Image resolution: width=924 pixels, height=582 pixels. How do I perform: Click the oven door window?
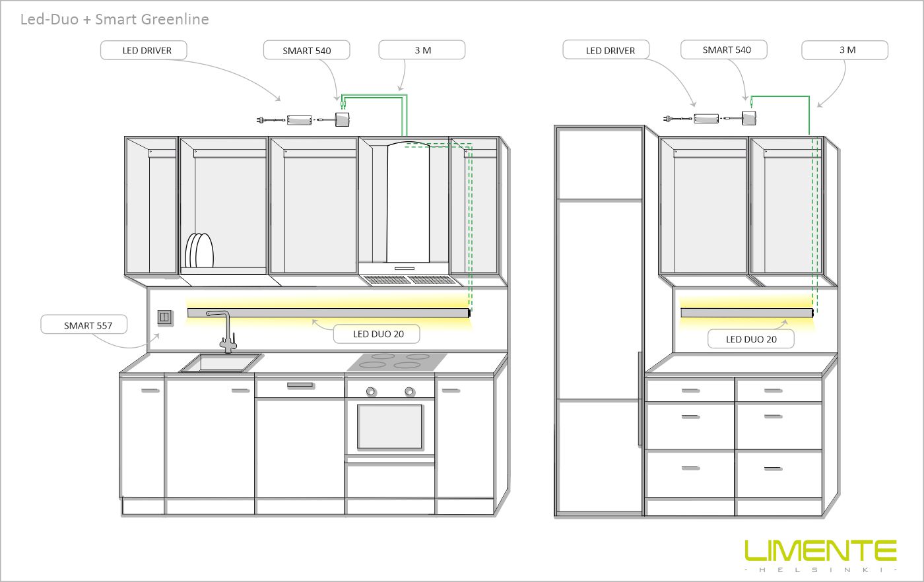[x=389, y=427]
